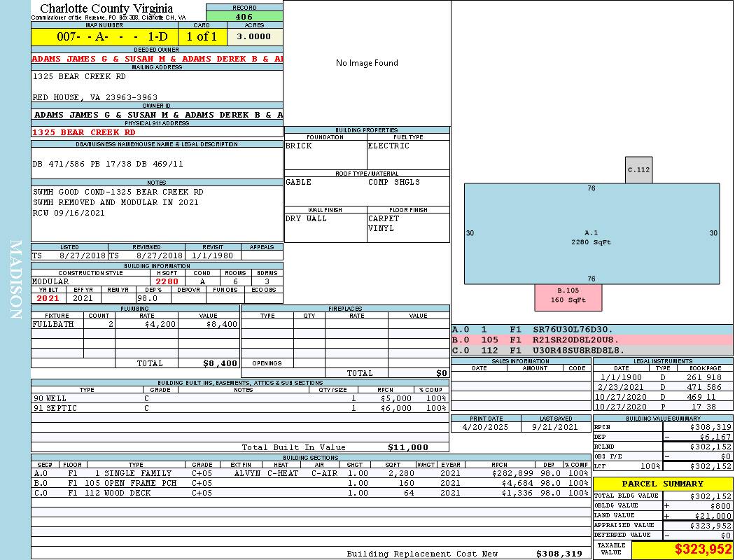735x560 pixels.
Task: Click the record number 406 field
Action: 244,17
